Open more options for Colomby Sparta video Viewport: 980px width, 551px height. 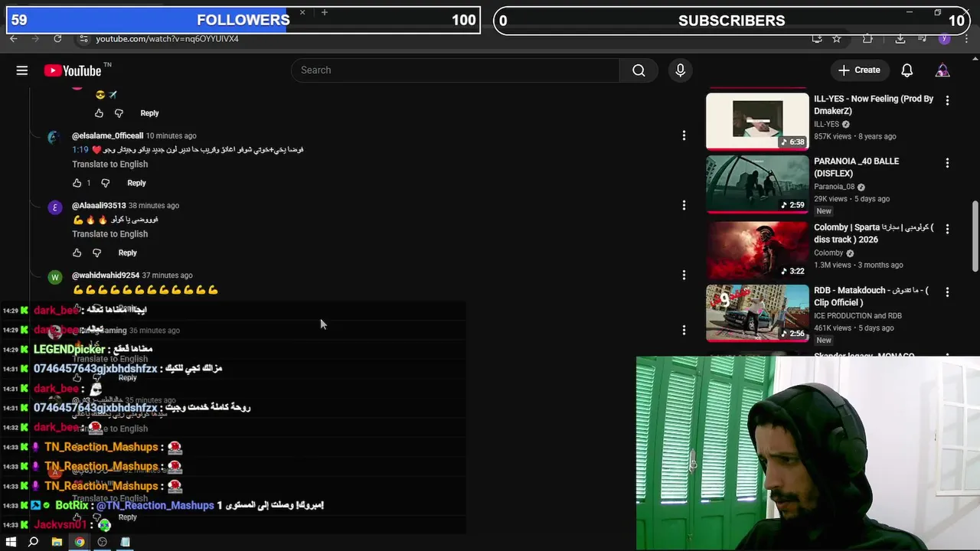[947, 229]
